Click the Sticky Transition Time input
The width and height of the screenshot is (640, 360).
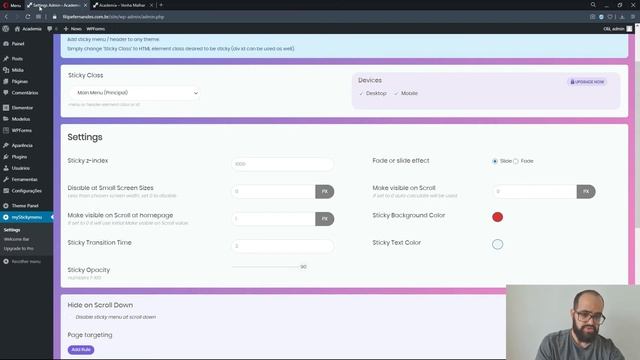282,246
